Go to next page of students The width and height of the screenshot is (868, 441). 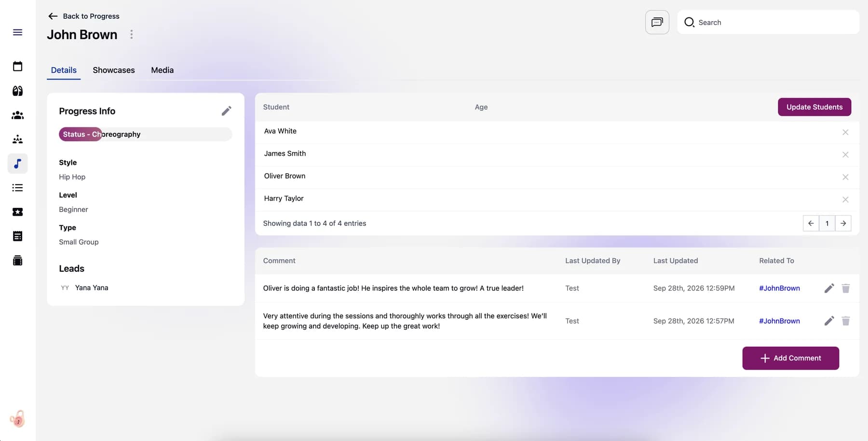843,223
